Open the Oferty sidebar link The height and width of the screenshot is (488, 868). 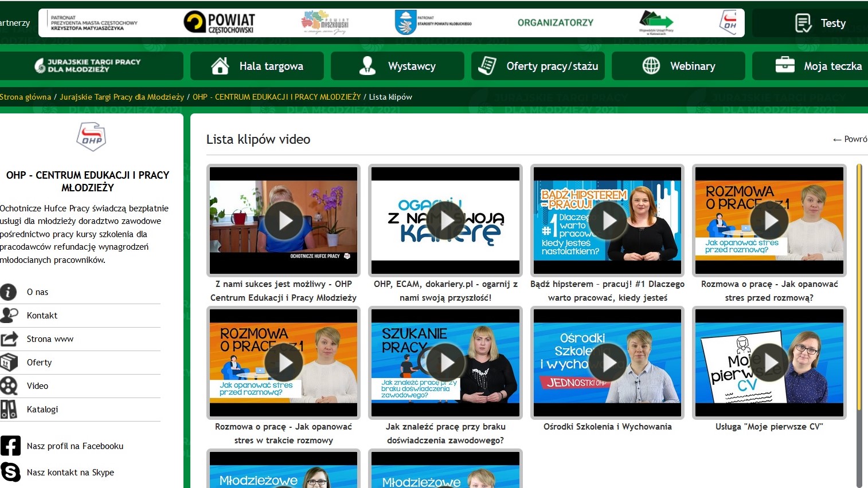pos(39,363)
